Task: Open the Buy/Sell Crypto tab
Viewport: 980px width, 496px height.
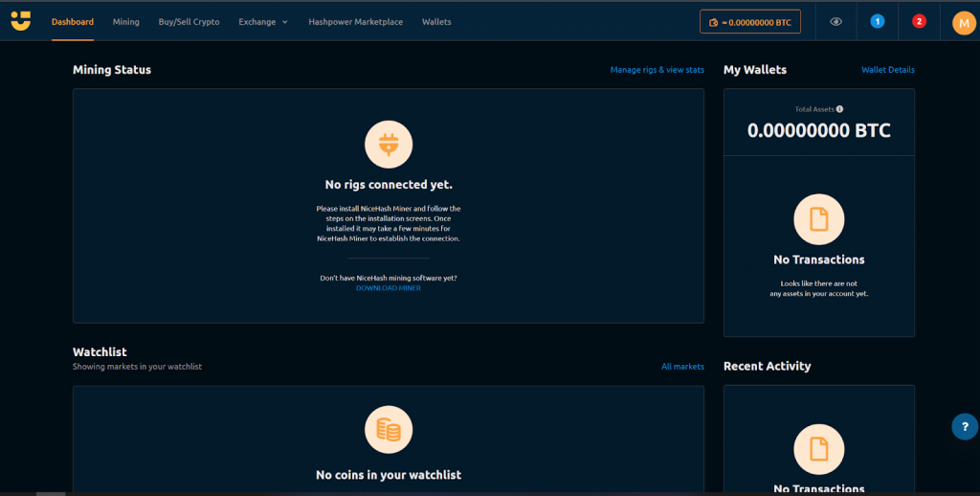Action: (x=189, y=22)
